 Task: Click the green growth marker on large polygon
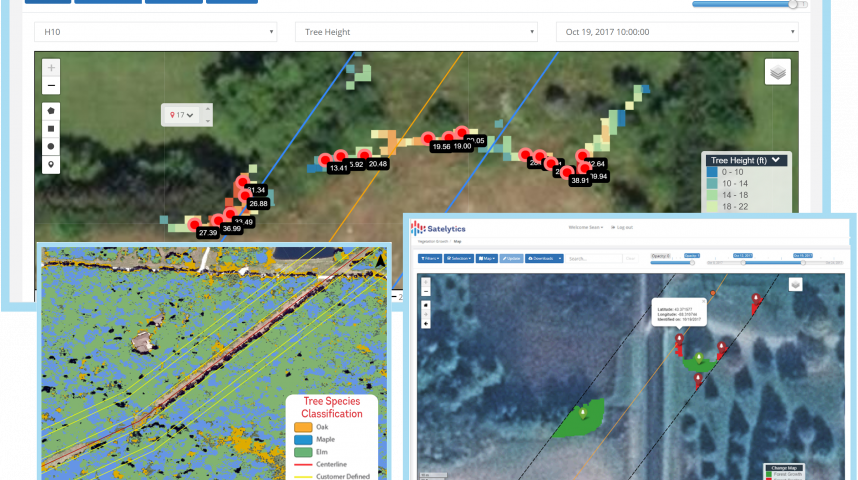pyautogui.click(x=583, y=413)
